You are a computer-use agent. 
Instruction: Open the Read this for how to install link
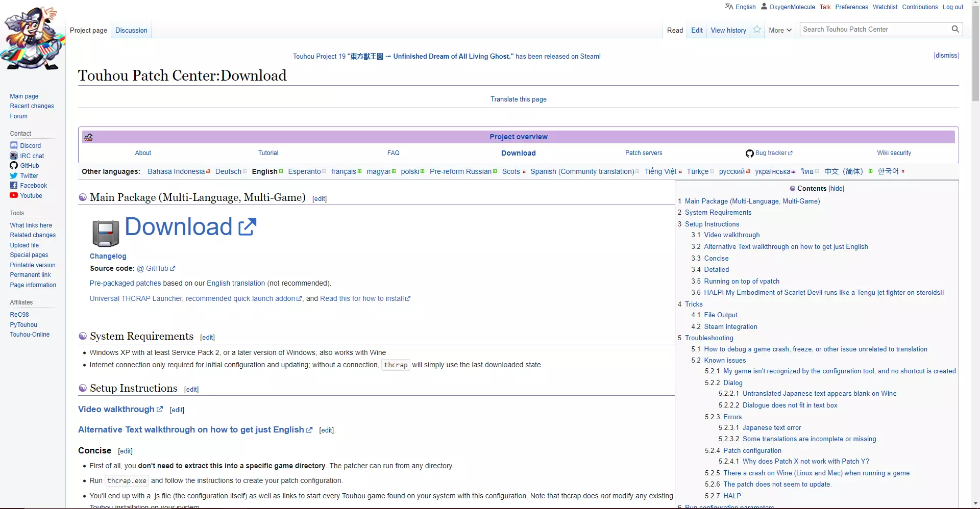(x=365, y=299)
